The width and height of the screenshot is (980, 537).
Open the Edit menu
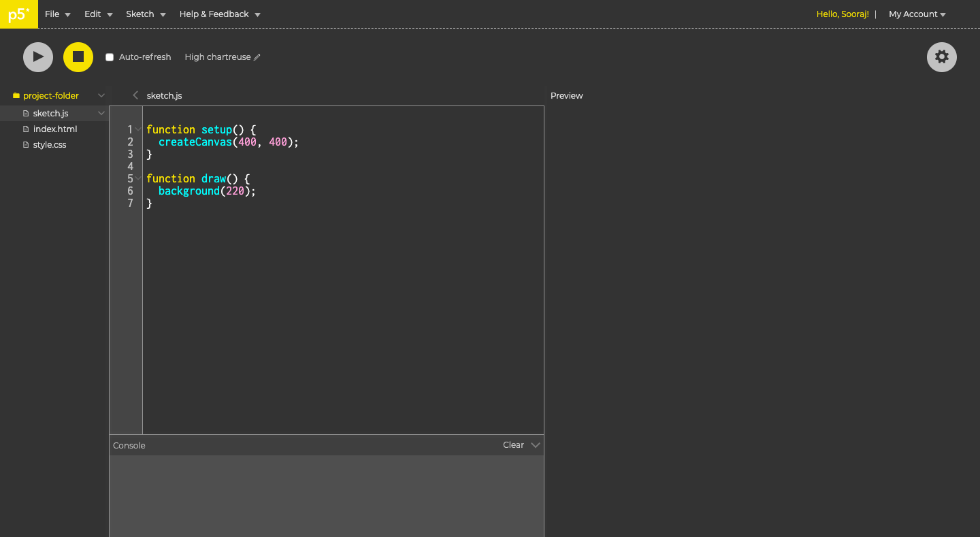click(x=98, y=14)
